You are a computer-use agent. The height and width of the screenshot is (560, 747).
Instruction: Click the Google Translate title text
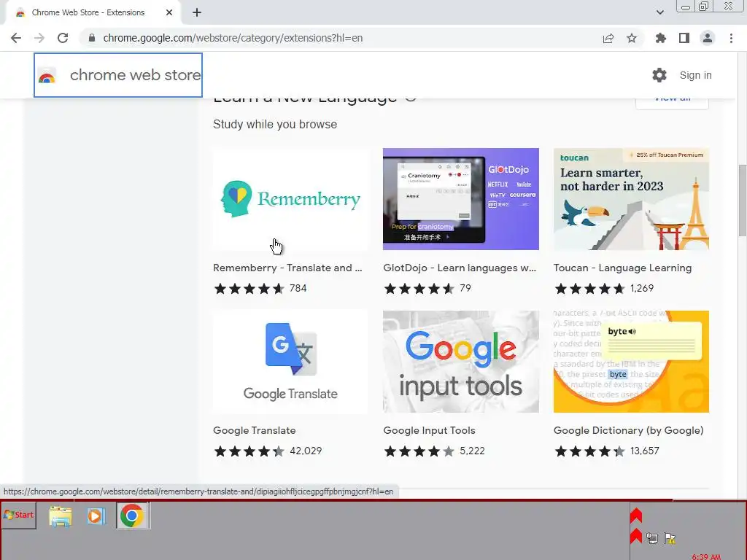(255, 430)
